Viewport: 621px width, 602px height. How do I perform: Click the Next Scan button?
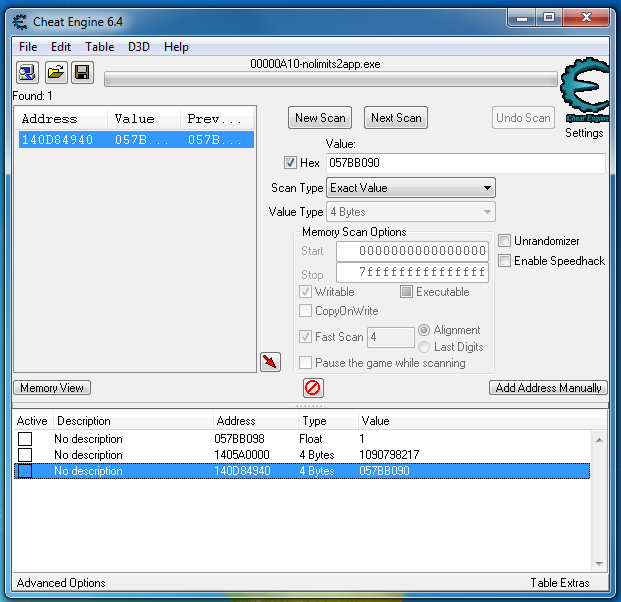(396, 118)
